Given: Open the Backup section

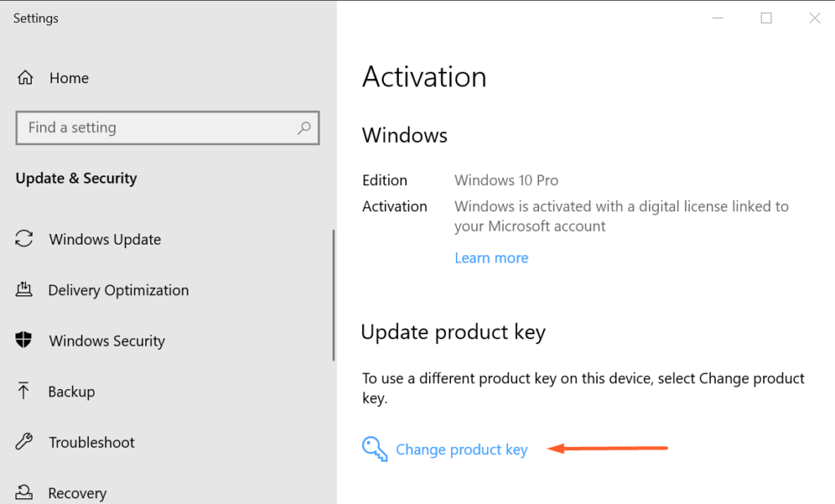Looking at the screenshot, I should click(72, 391).
